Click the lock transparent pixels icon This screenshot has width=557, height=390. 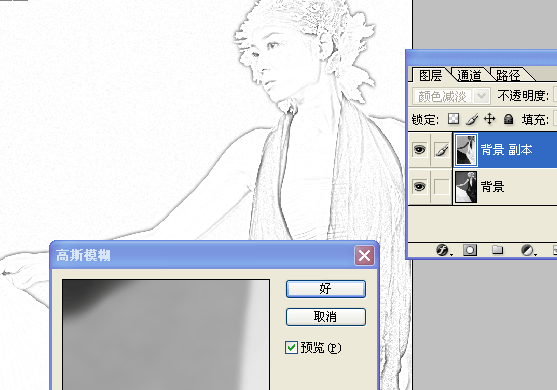453,119
